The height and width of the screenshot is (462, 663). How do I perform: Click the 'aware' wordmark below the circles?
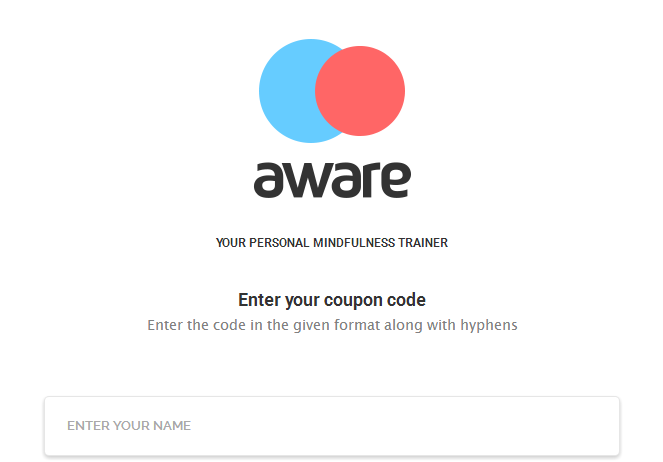click(x=332, y=180)
